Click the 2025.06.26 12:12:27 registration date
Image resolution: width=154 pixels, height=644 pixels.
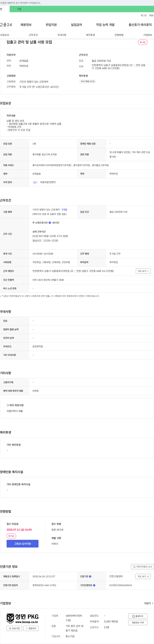(x=44, y=576)
